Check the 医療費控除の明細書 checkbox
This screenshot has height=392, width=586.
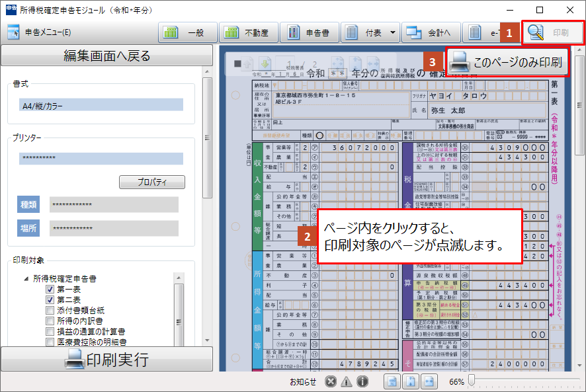coord(50,342)
